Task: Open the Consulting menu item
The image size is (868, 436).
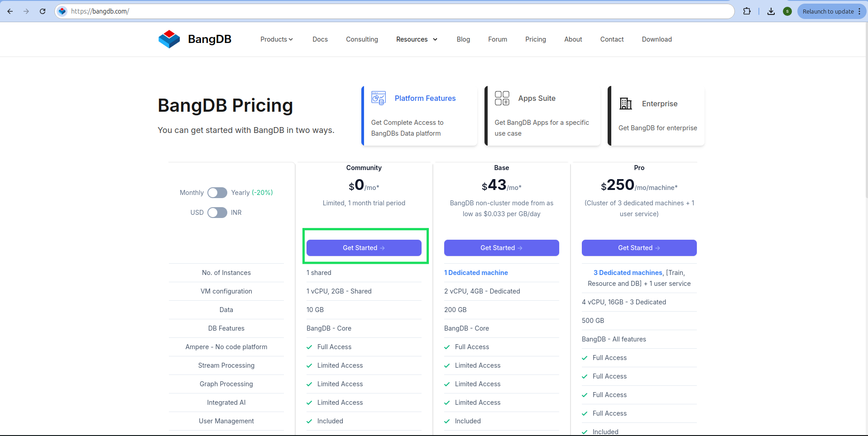Action: 362,39
